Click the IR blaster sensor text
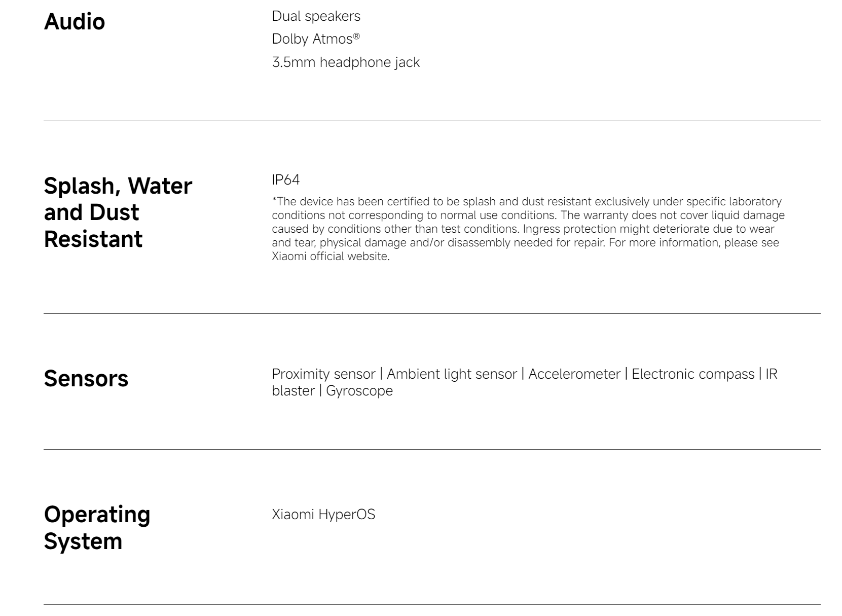This screenshot has width=842, height=616. pos(772,374)
